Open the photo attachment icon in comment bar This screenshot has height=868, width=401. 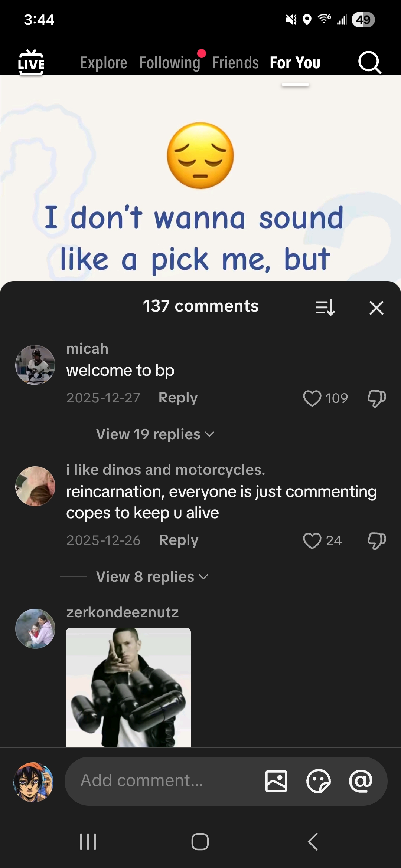pos(276,781)
